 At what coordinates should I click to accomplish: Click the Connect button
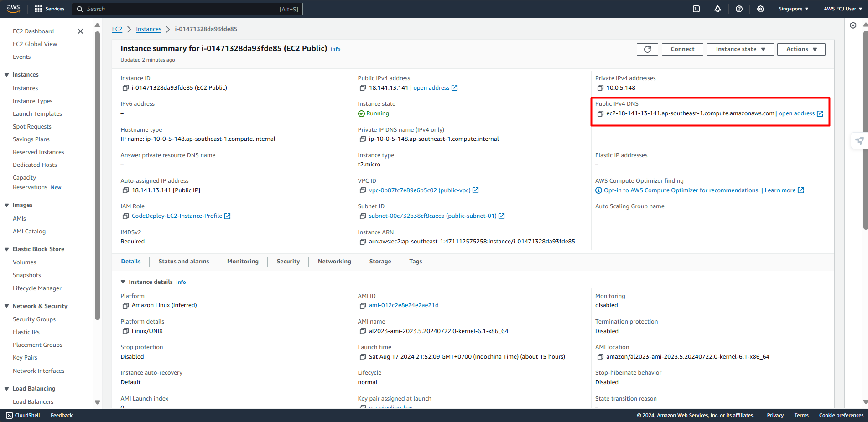(x=682, y=49)
